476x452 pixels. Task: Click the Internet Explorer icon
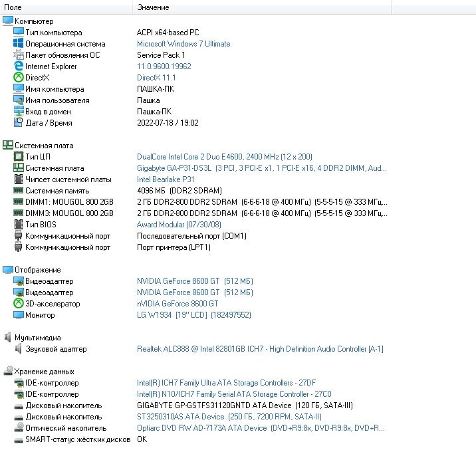pos(19,66)
